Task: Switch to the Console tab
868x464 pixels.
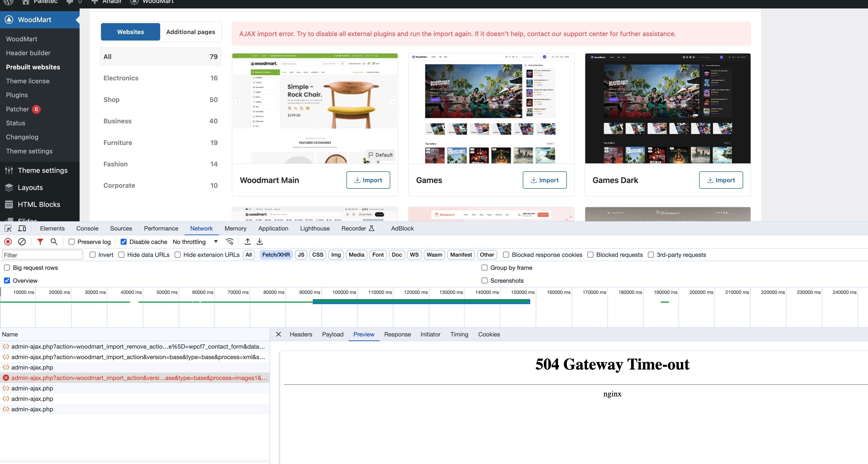Action: (x=87, y=229)
